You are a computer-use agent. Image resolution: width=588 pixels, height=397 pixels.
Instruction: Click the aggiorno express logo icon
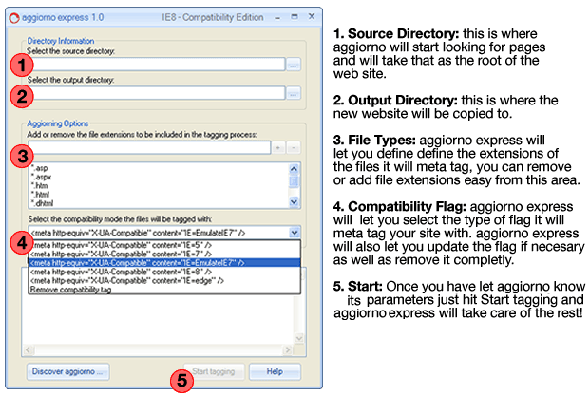(14, 18)
